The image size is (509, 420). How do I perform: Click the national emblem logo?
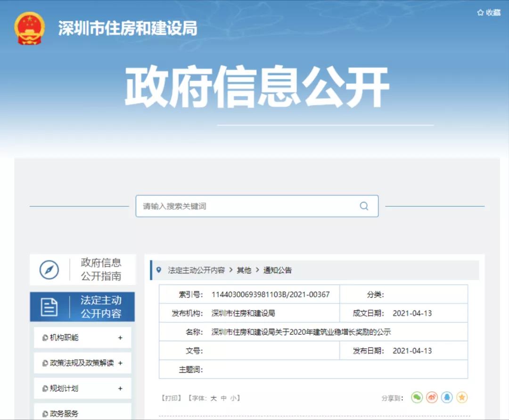(30, 28)
